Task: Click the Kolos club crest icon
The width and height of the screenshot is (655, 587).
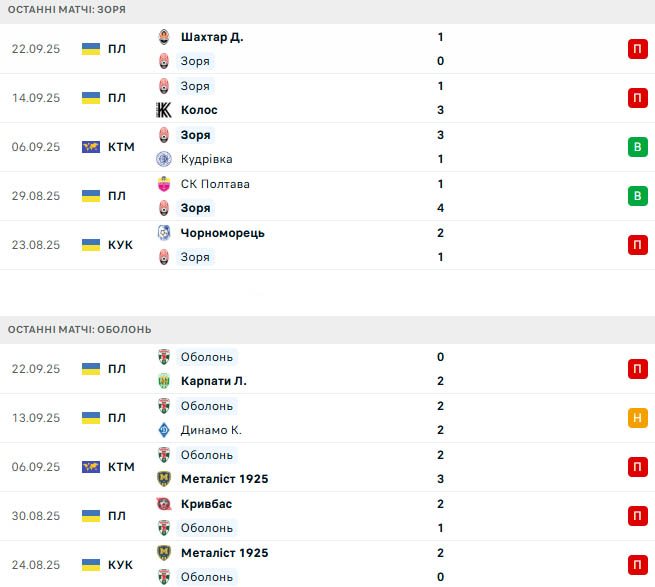Action: click(165, 110)
